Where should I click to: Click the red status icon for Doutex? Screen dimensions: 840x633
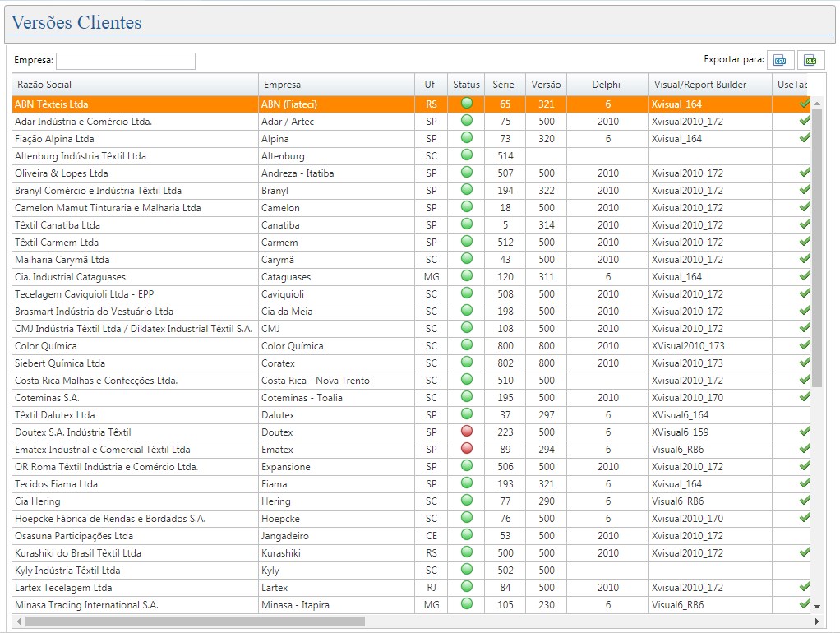pyautogui.click(x=467, y=431)
